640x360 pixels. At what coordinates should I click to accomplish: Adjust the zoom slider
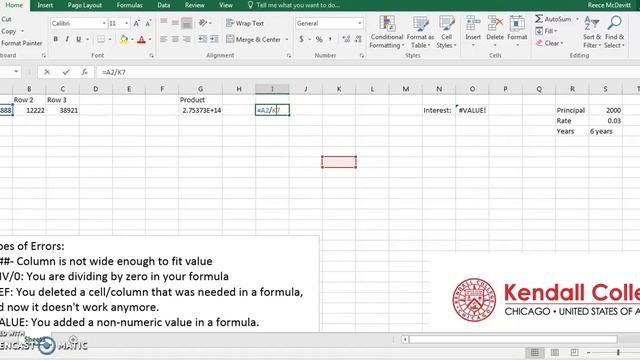(x=618, y=352)
